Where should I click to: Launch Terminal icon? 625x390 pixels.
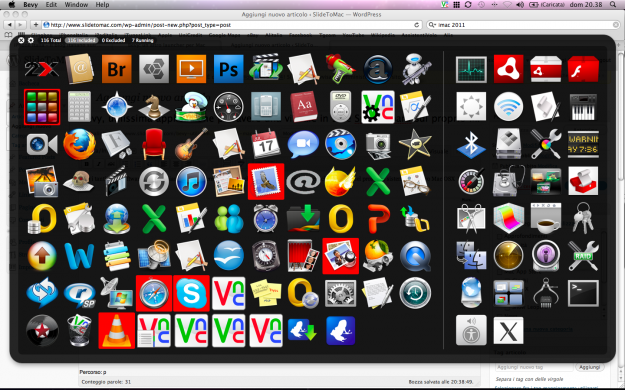click(583, 294)
